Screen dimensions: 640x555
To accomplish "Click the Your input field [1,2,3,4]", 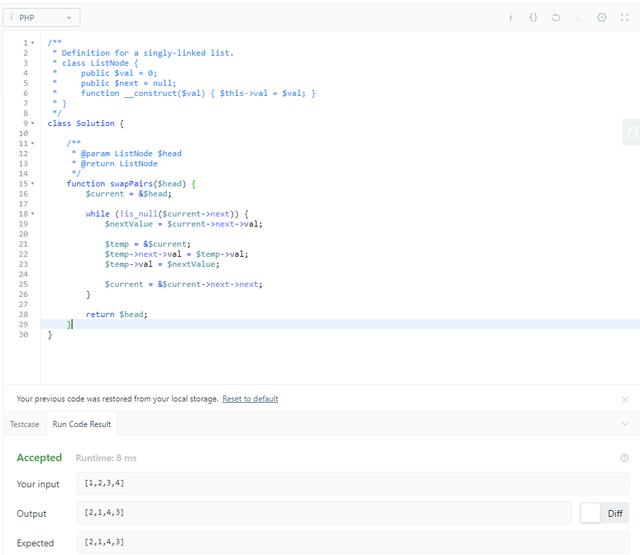I will (x=353, y=483).
